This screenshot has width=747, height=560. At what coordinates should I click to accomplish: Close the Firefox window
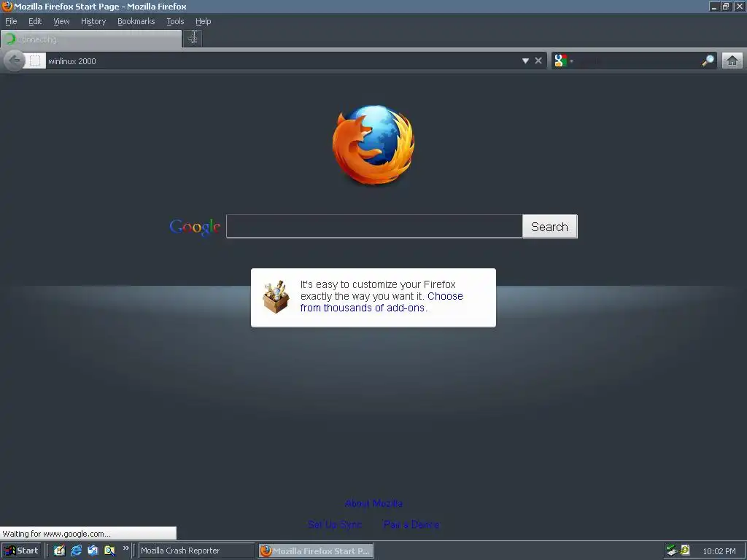739,7
